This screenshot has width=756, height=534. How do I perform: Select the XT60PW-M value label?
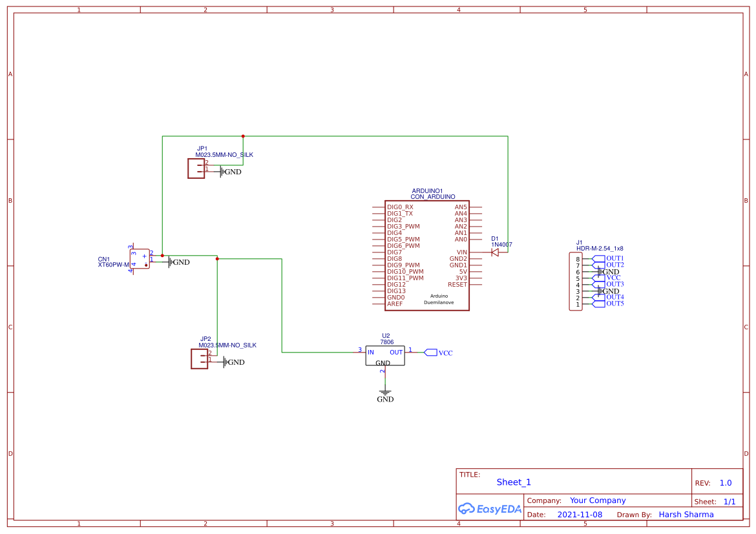(114, 265)
